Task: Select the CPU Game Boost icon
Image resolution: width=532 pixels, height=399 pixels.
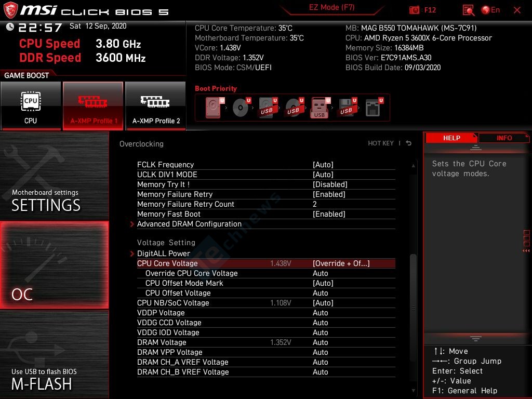Action: (x=31, y=106)
